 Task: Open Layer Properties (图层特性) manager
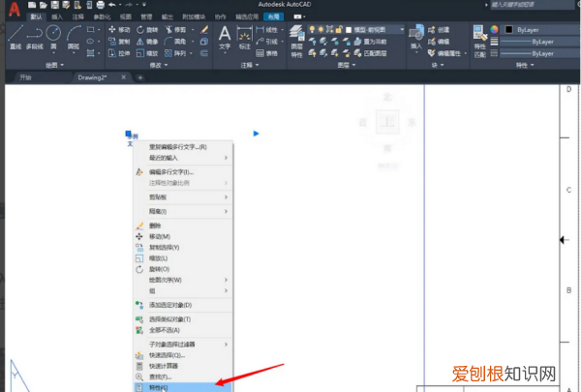[297, 42]
